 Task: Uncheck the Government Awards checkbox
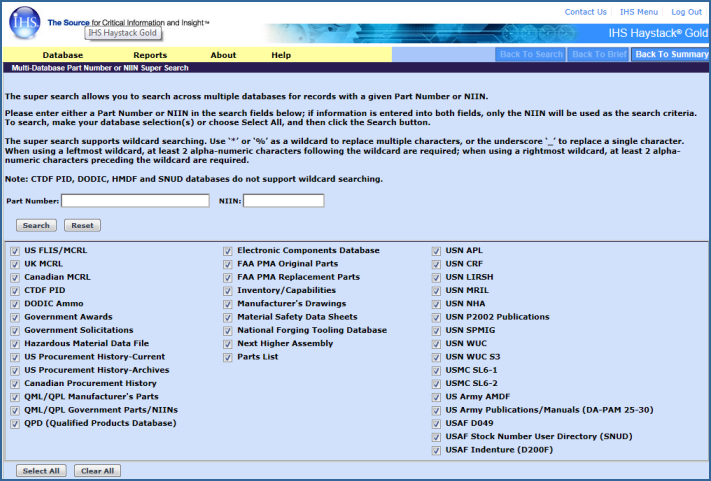15,317
